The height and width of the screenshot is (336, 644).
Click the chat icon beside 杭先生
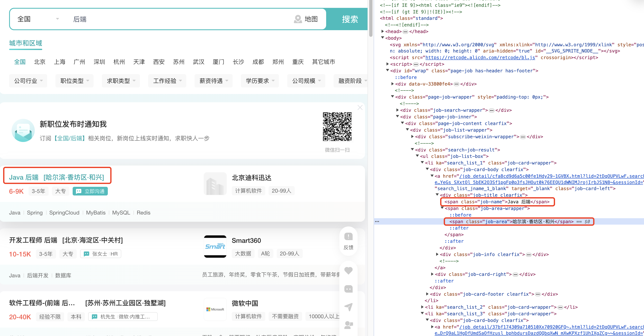pyautogui.click(x=94, y=317)
